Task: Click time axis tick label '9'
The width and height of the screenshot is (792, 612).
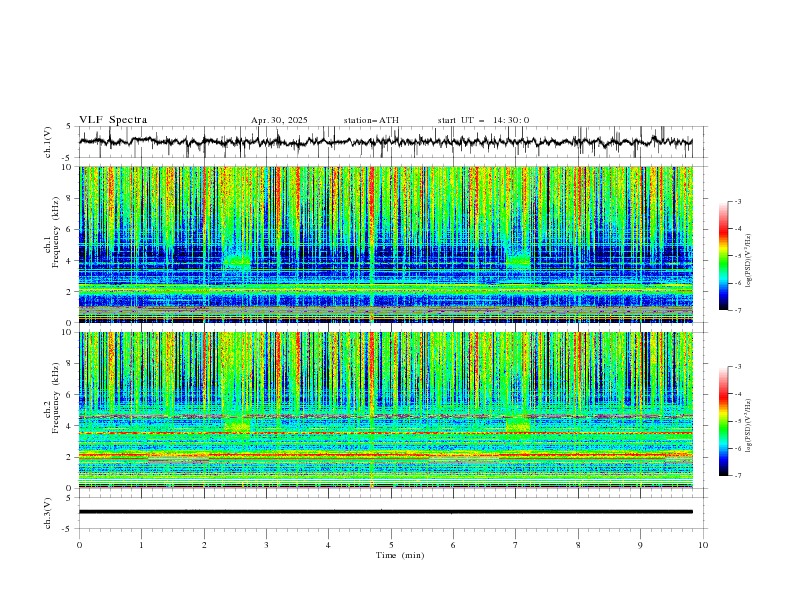Action: (640, 545)
